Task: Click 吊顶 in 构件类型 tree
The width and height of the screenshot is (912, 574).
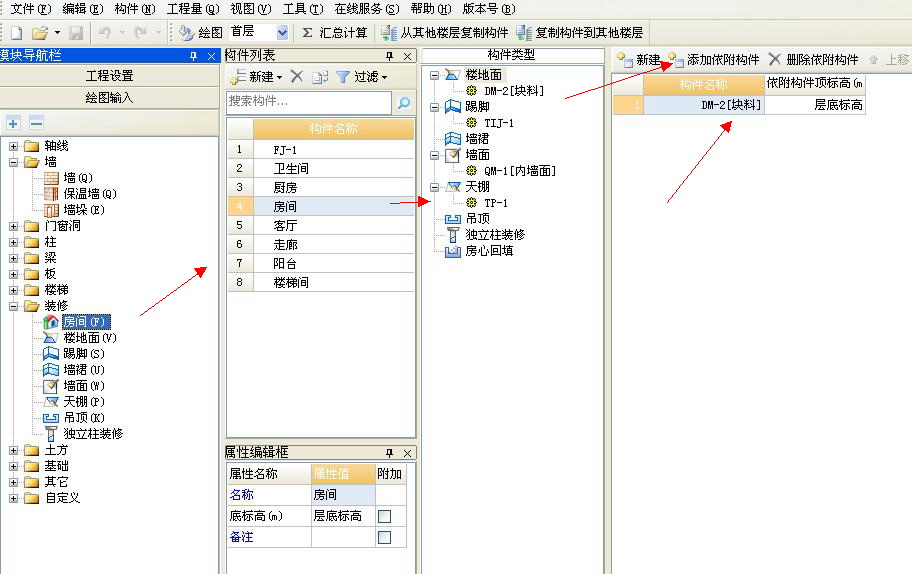Action: (478, 219)
